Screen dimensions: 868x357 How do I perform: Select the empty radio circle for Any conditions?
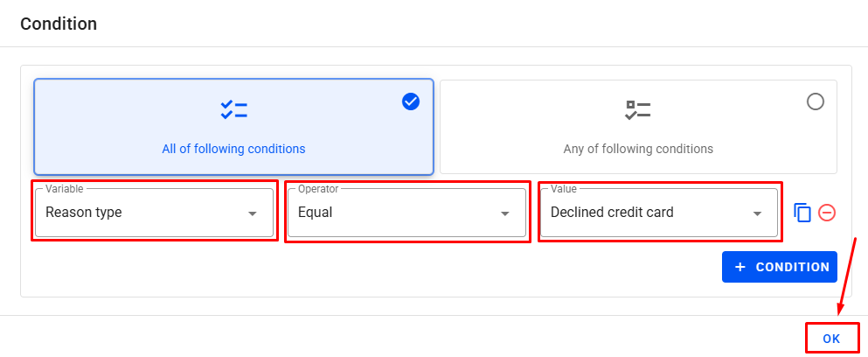coord(816,101)
